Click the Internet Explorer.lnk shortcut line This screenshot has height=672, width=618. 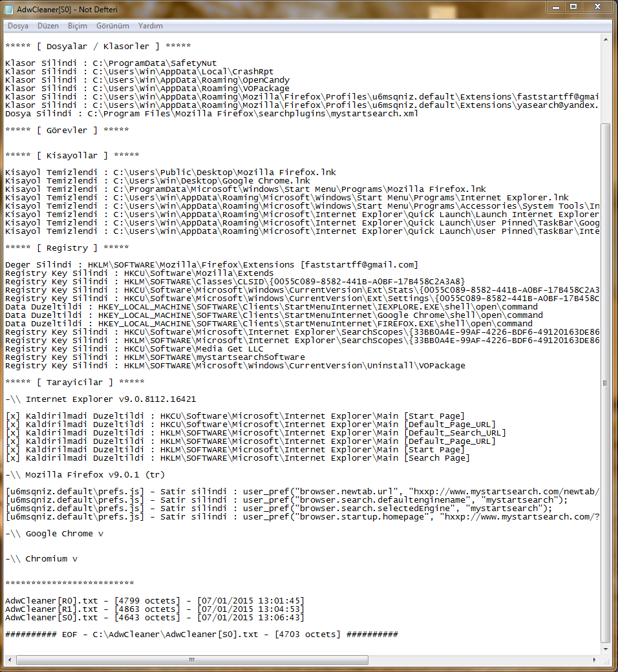pos(287,198)
